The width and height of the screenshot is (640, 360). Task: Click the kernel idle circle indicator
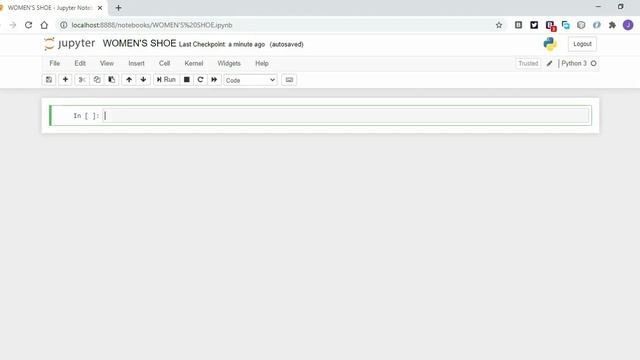click(593, 63)
